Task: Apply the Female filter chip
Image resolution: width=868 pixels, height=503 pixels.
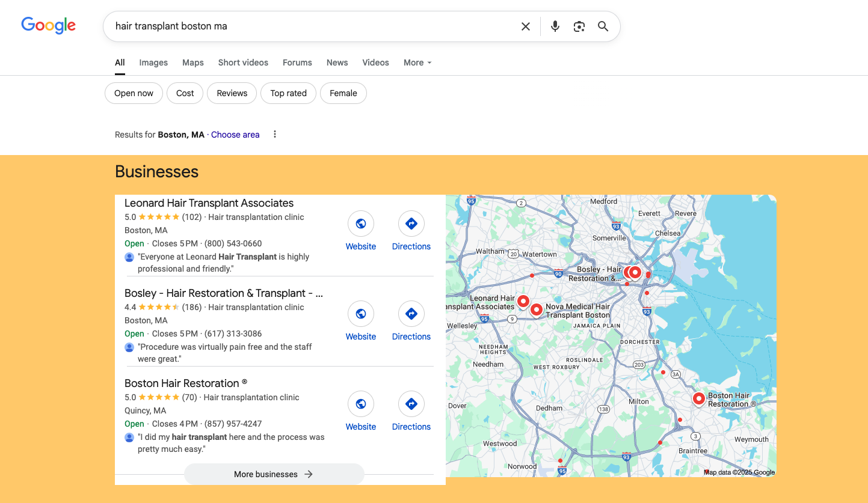Action: [x=343, y=93]
